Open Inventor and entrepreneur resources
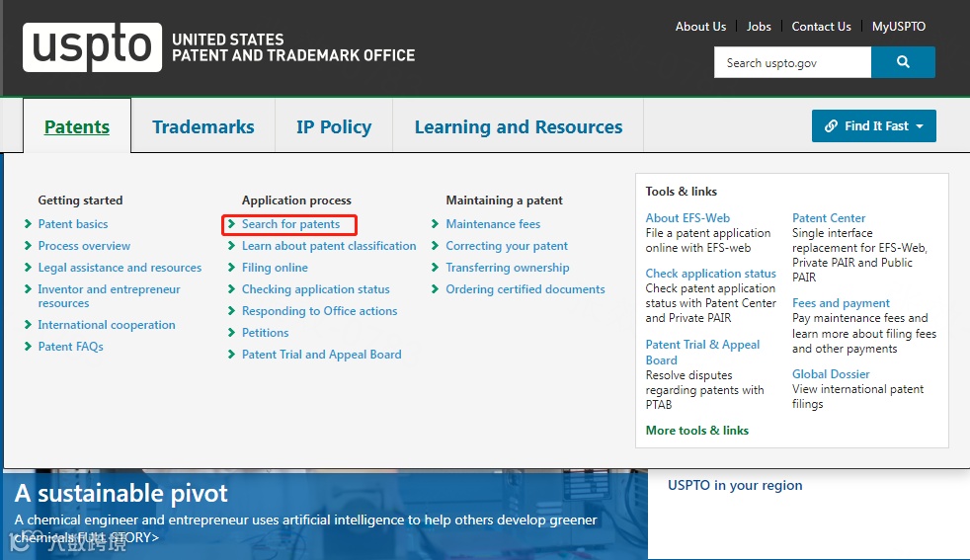 tap(109, 295)
